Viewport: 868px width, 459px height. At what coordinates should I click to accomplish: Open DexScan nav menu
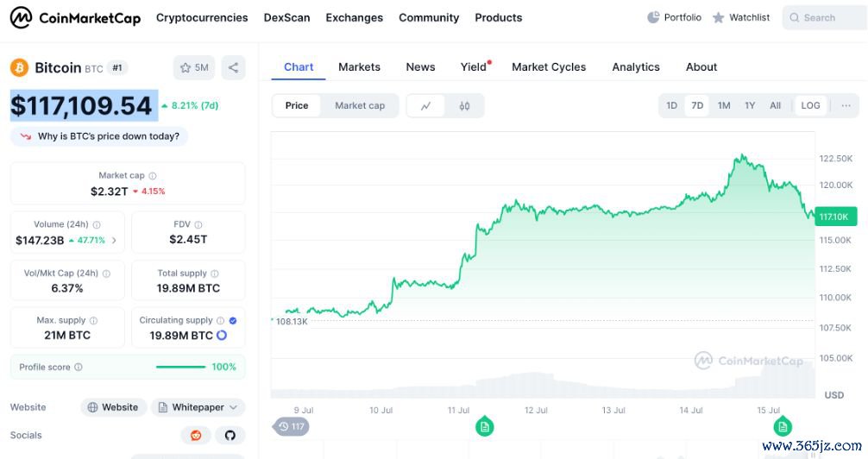pos(286,18)
